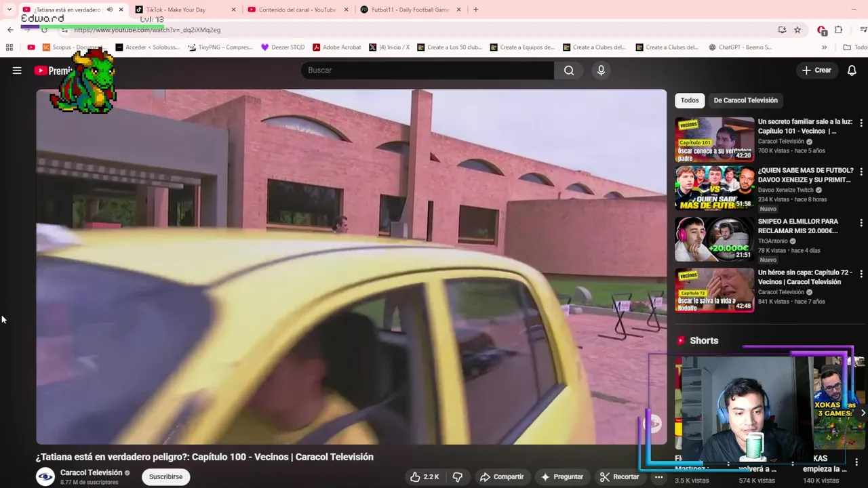Viewport: 868px width, 488px height.
Task: Close the TikTok tab
Action: click(x=233, y=9)
